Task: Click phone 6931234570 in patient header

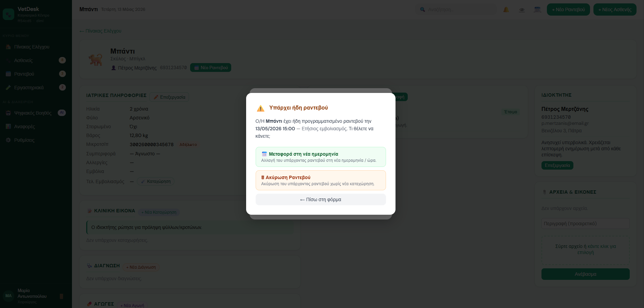Action: [x=173, y=68]
